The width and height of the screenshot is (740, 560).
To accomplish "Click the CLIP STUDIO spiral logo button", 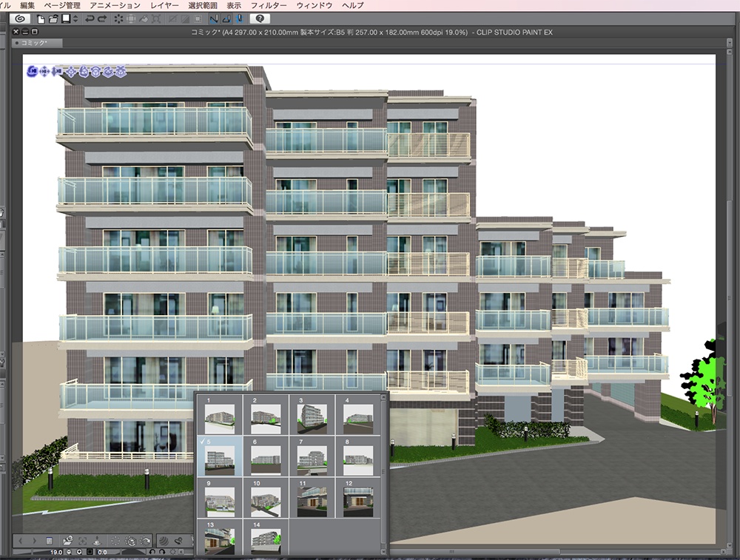I will pos(20,18).
